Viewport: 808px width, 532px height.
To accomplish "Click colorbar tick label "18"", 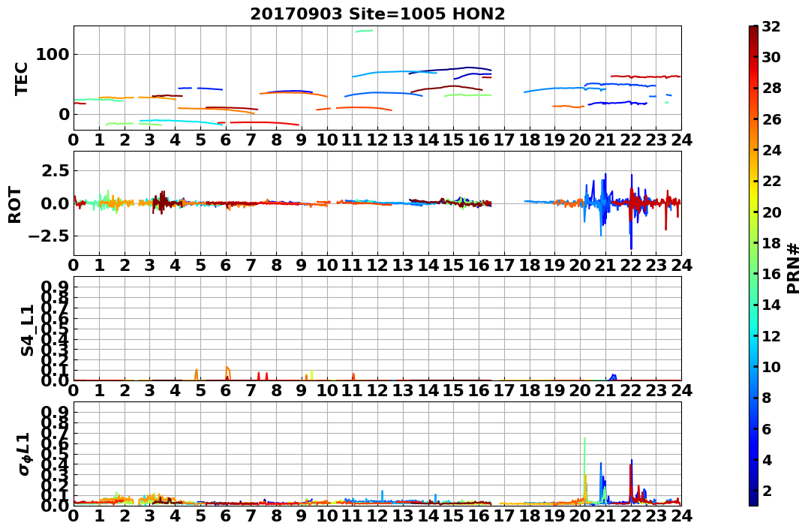I will click(x=770, y=243).
